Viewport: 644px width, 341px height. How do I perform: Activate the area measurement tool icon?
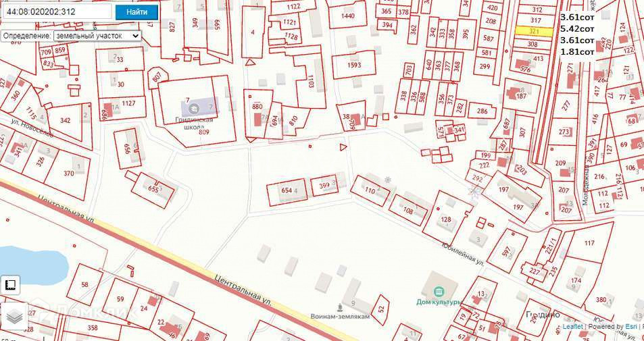(10, 285)
